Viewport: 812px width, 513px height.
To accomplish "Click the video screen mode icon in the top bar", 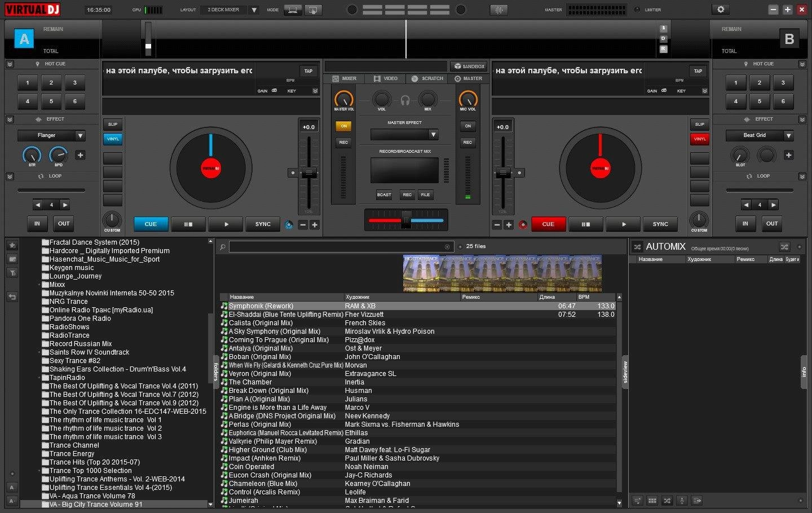I will tap(312, 10).
